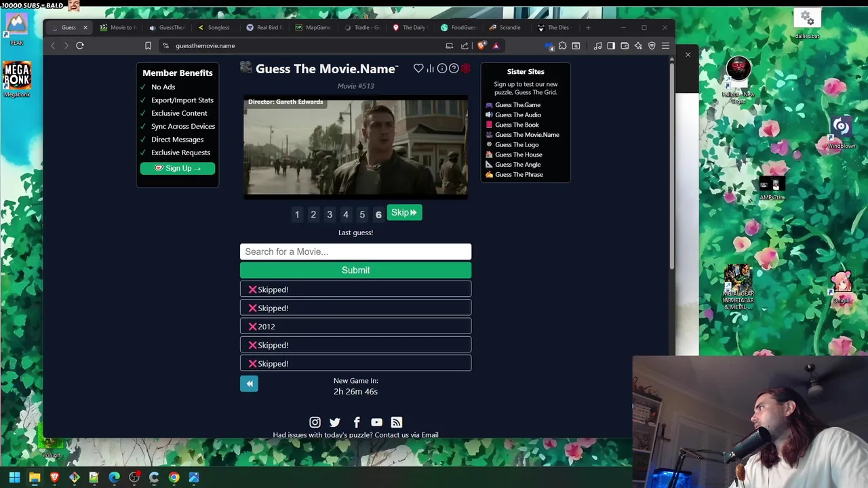This screenshot has width=868, height=488.
Task: Switch to The Daily tab
Action: pyautogui.click(x=410, y=28)
